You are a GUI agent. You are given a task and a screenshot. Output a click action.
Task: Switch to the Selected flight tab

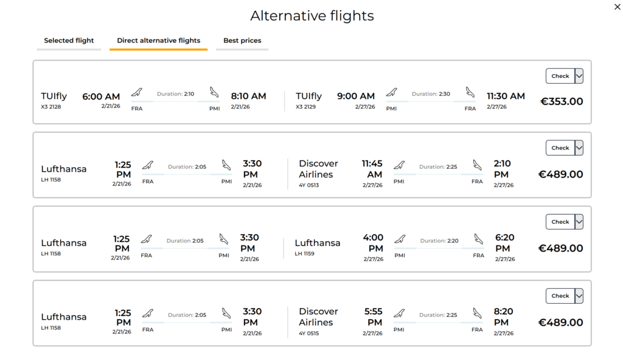[69, 41]
